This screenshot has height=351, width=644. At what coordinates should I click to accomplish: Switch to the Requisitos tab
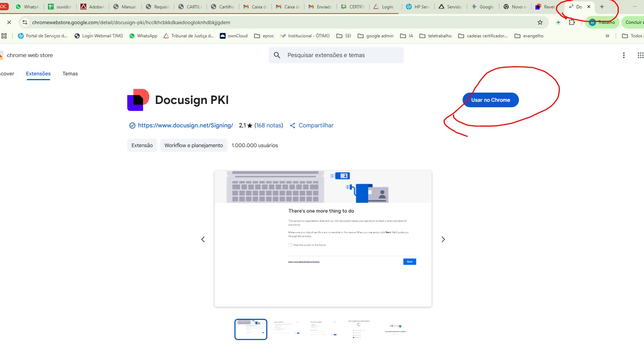[x=158, y=7]
